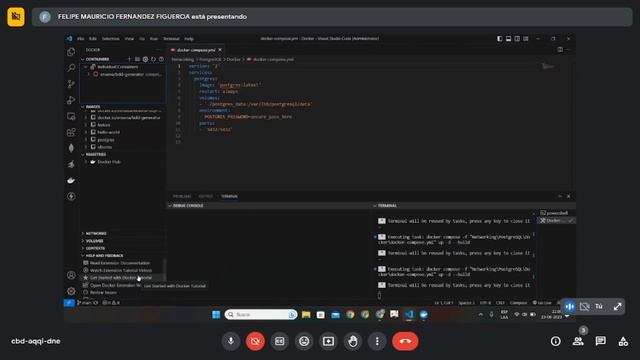Open the Extensions view

click(71, 132)
